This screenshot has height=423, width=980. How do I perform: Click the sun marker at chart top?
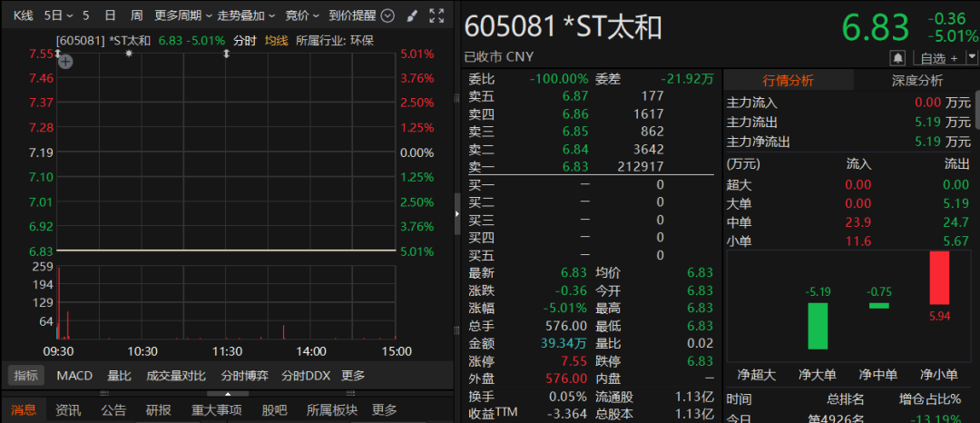click(x=129, y=54)
